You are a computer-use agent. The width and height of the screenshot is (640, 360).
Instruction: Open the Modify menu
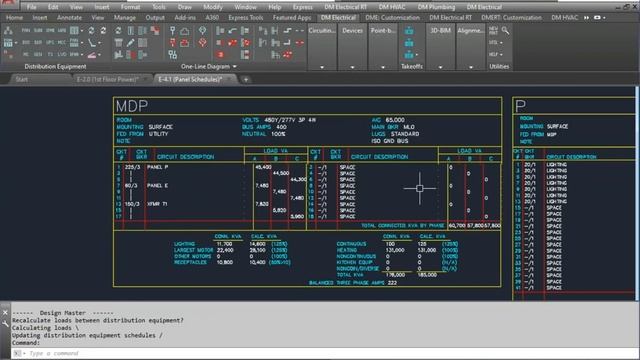[x=213, y=7]
